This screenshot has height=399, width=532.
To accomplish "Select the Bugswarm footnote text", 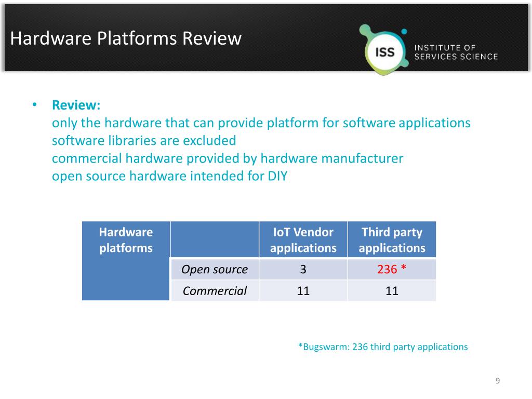I will click(x=383, y=347).
